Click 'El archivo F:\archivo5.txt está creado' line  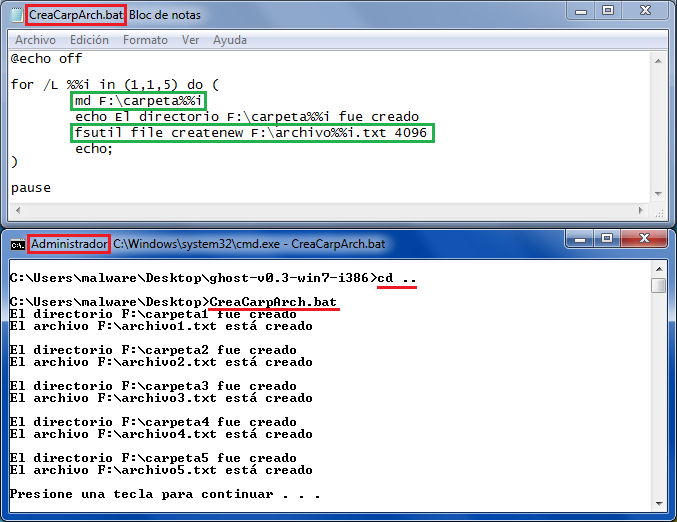tap(161, 470)
